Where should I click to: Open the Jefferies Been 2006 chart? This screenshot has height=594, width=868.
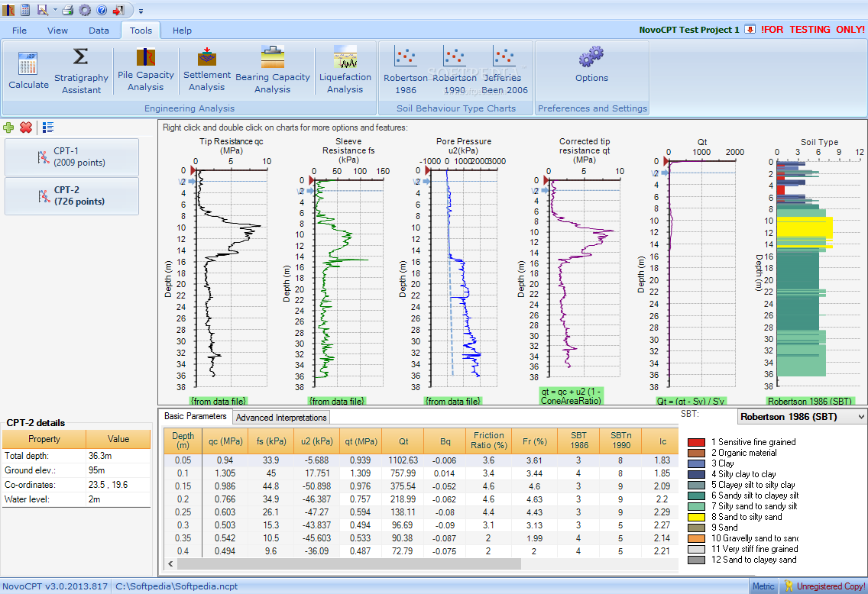(x=504, y=70)
